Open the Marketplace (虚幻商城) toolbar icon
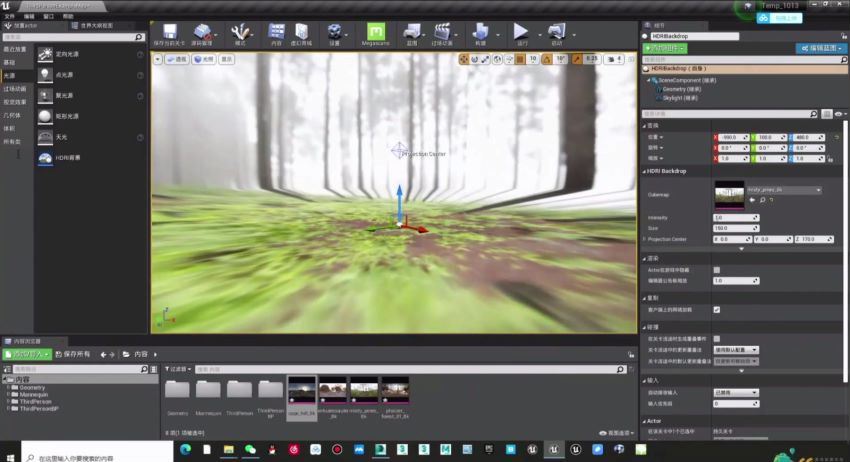Viewport: 850px width, 462px height. click(300, 35)
